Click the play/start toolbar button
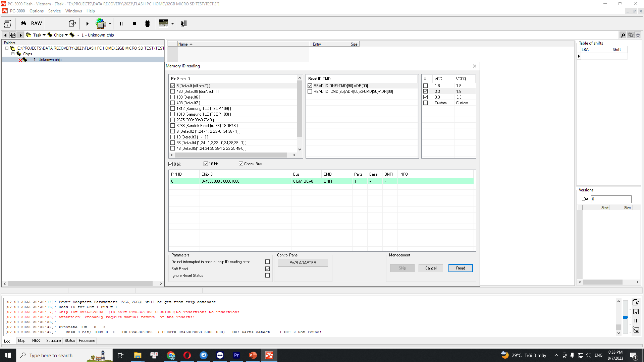Screen dimensions: 644x362 pyautogui.click(x=87, y=23)
